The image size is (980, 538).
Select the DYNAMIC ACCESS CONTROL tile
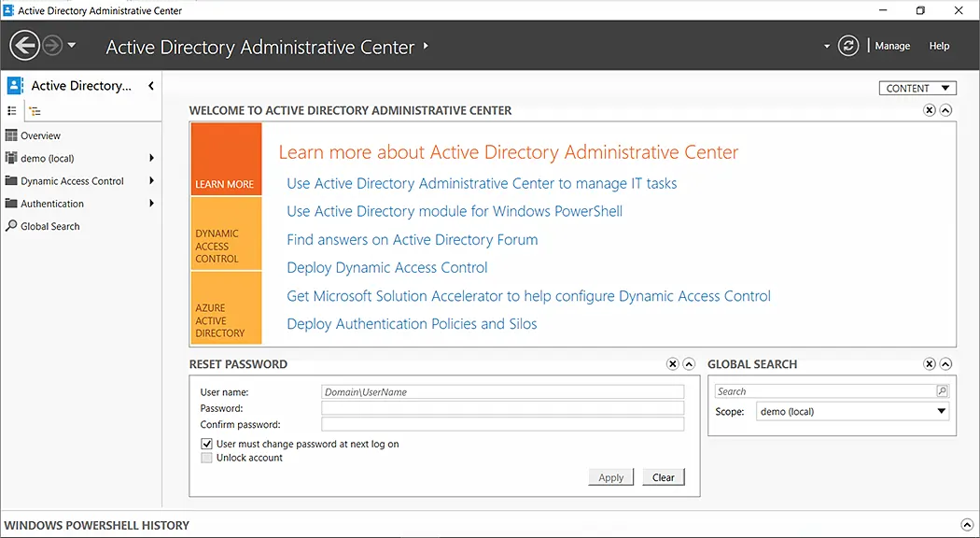(226, 234)
